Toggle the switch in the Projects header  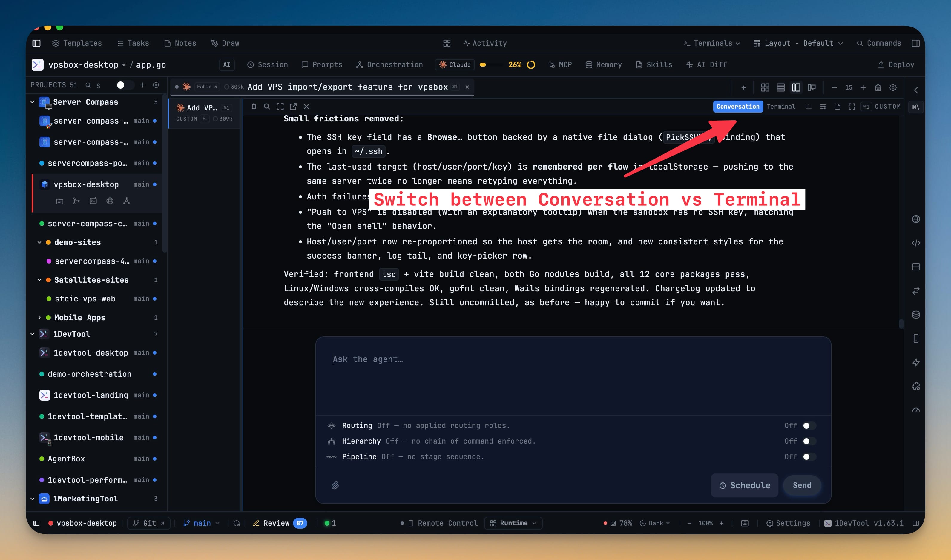click(125, 85)
